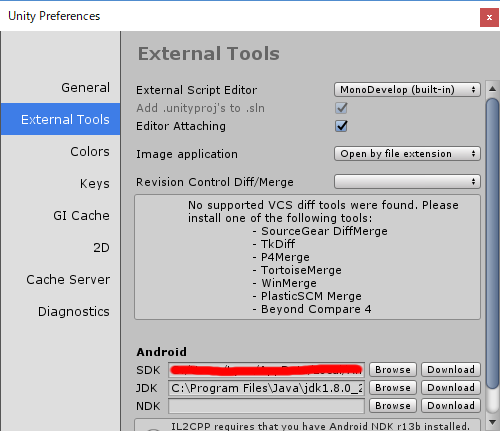The image size is (500, 431).
Task: Select External Tools in the sidebar
Action: tap(61, 119)
